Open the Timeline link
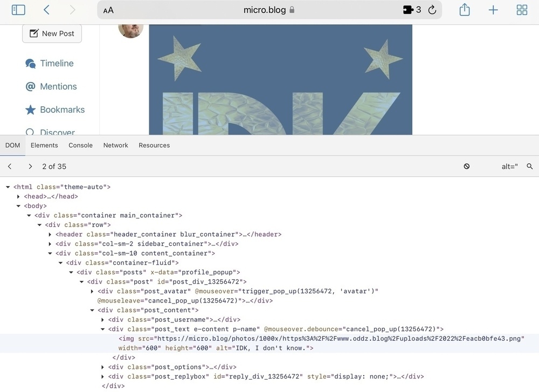 point(57,63)
